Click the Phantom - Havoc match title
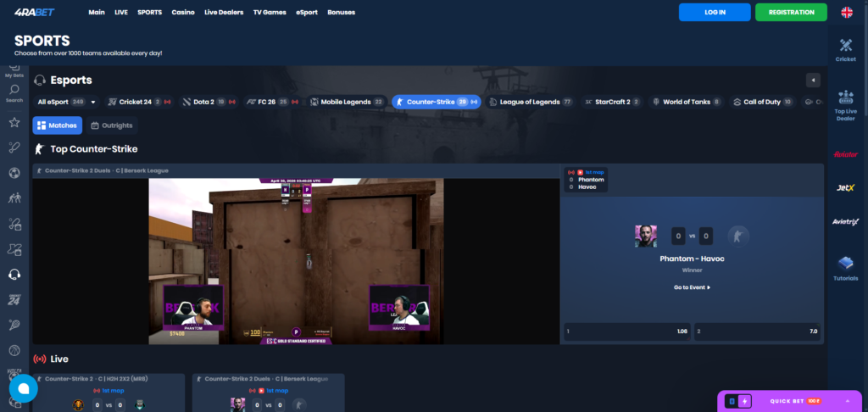The width and height of the screenshot is (868, 412). pos(692,259)
